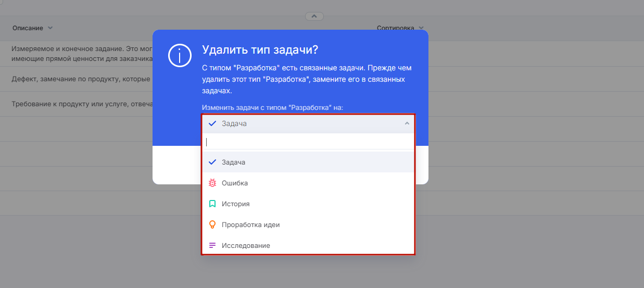The width and height of the screenshot is (644, 288).
Task: Collapse the dropdown using its up arrow
Action: (407, 124)
